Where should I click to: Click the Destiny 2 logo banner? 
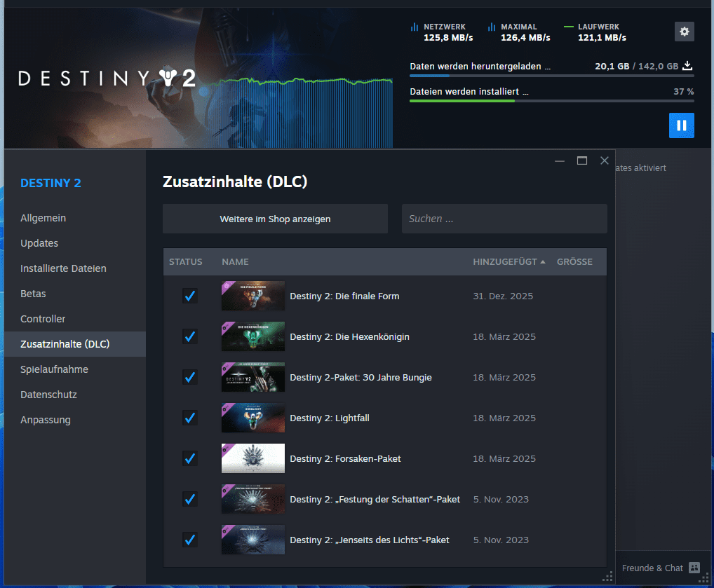point(107,78)
